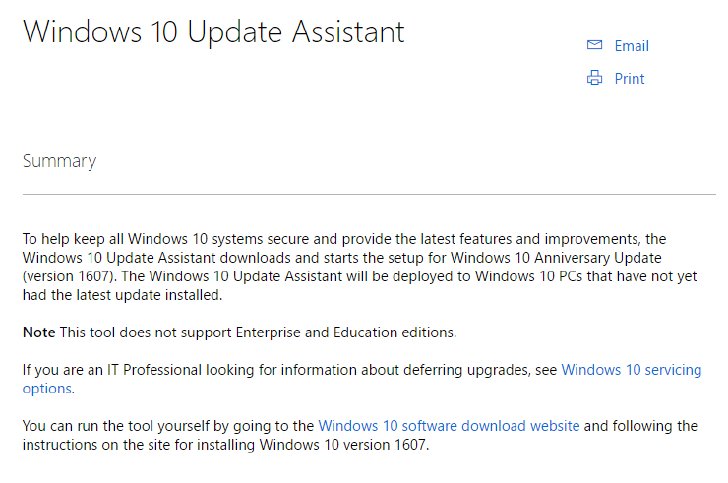The width and height of the screenshot is (728, 483).
Task: Click 'You can run the tool yourself' text
Action: tap(117, 426)
